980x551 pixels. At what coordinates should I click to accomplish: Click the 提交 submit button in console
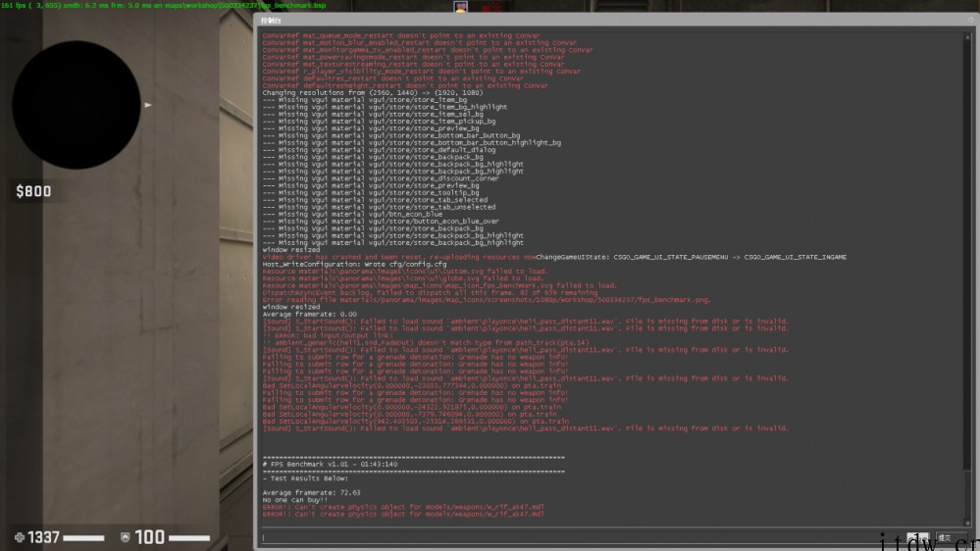click(950, 537)
